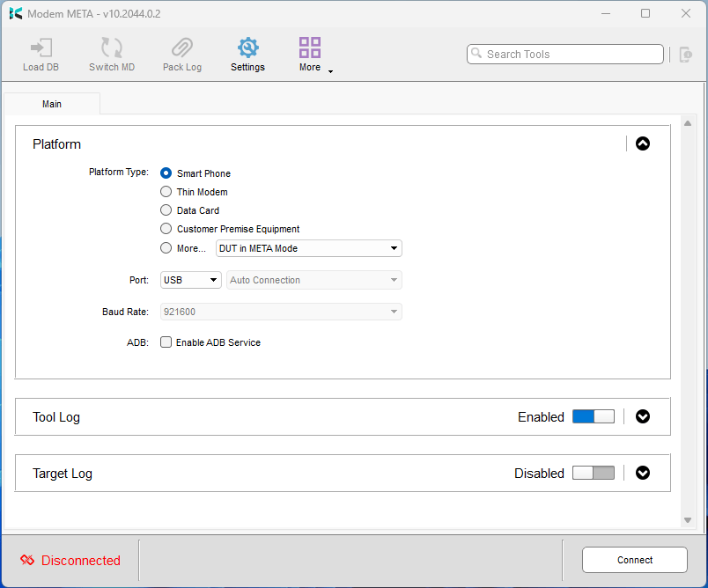Click the search magnifier in Search Tools
Viewport: 708px width, 588px height.
tap(477, 54)
